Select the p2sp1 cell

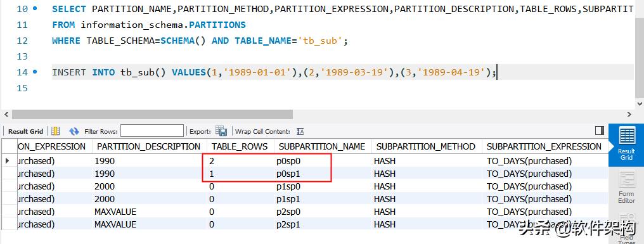tap(288, 225)
